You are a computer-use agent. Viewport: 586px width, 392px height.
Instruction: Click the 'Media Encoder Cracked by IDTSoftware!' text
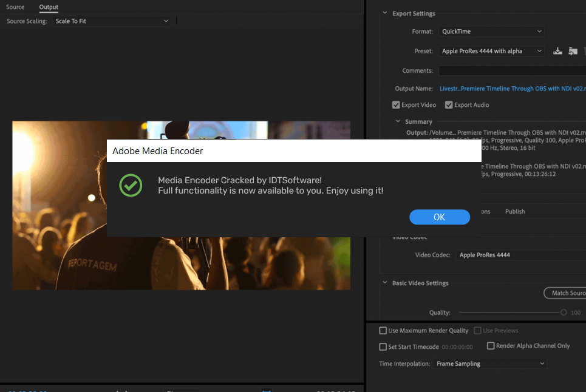pos(239,180)
